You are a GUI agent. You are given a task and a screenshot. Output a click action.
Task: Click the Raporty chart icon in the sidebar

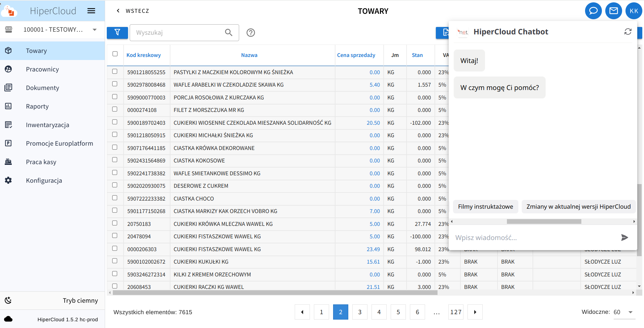(8, 106)
